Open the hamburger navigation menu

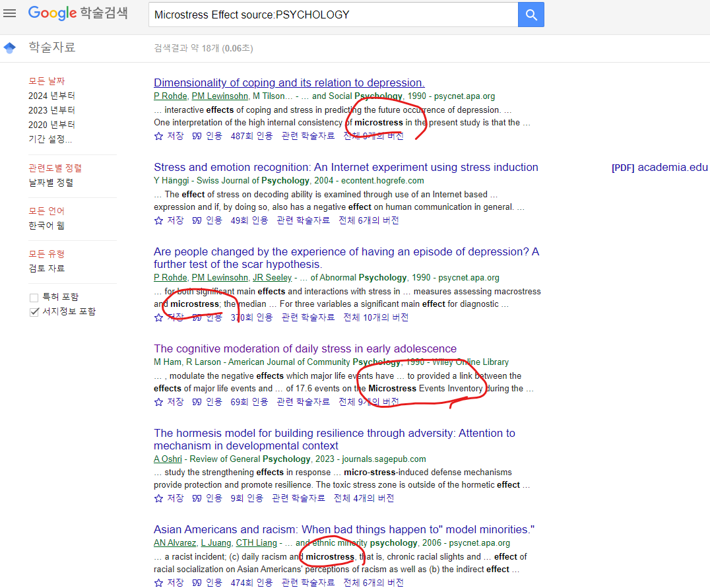[9, 13]
